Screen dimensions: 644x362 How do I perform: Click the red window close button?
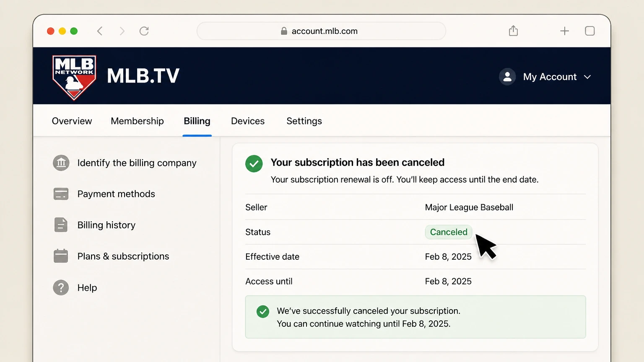tap(50, 31)
